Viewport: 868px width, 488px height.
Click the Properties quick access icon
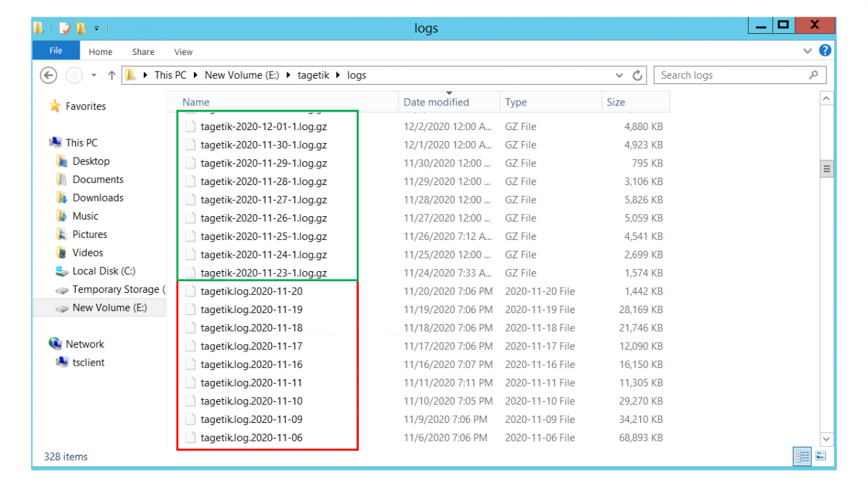coord(65,28)
